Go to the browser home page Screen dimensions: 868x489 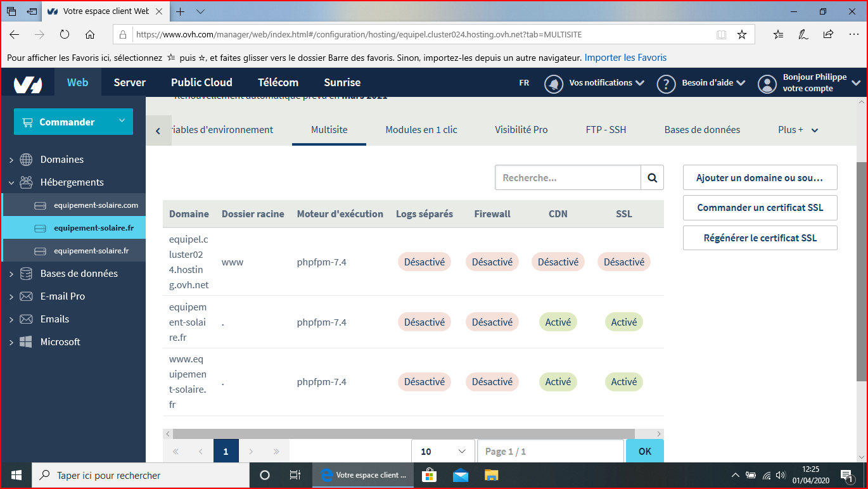pos(90,34)
